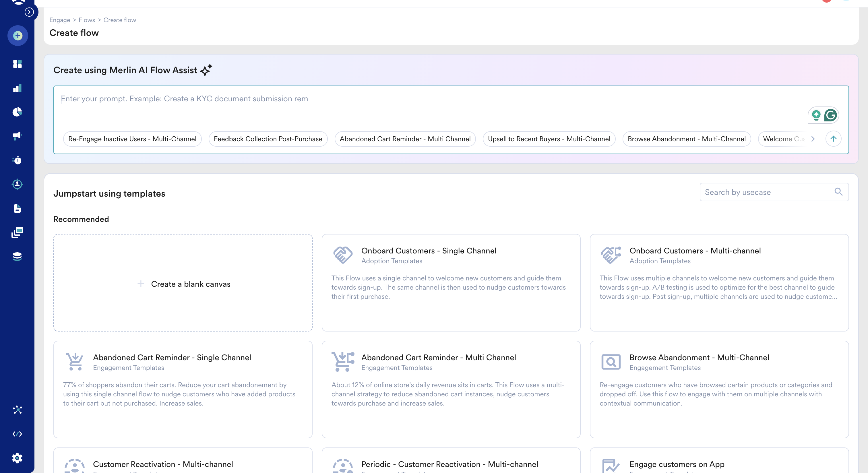Image resolution: width=868 pixels, height=473 pixels.
Task: Open the stopwatch flows icon in sidebar
Action: (17, 160)
